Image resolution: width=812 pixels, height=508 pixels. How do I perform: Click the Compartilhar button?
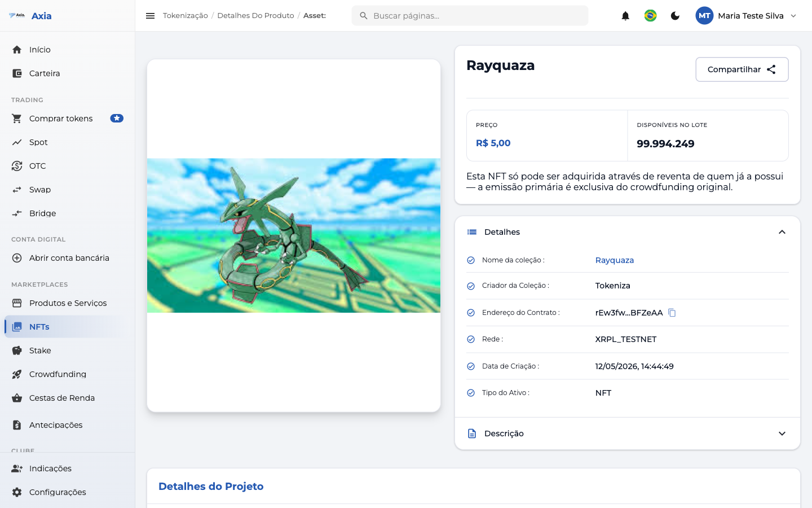(x=742, y=69)
